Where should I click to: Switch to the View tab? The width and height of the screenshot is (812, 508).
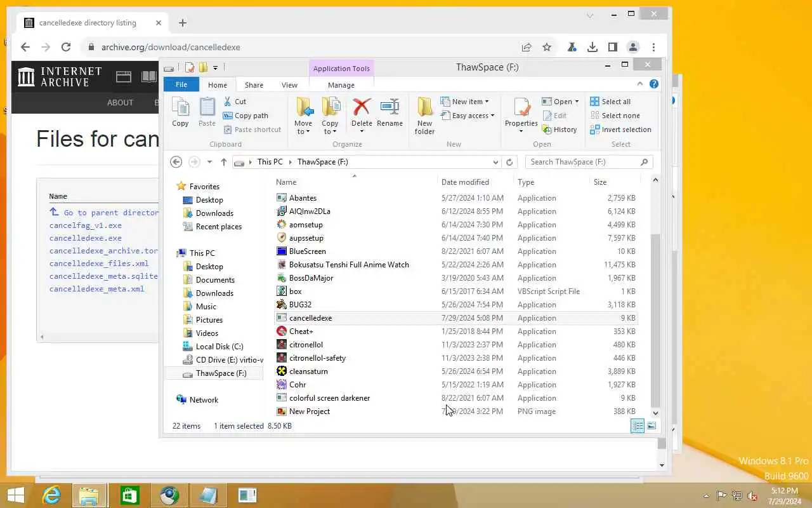tap(289, 84)
